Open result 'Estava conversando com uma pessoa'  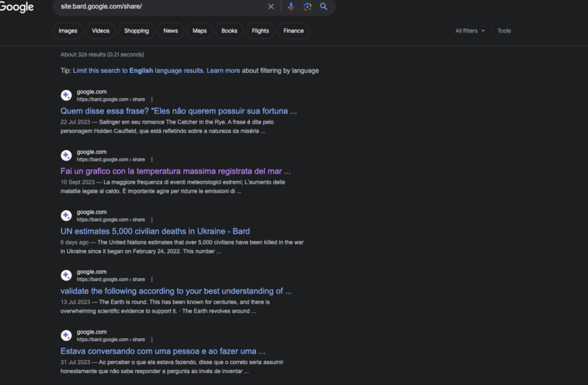tap(163, 351)
